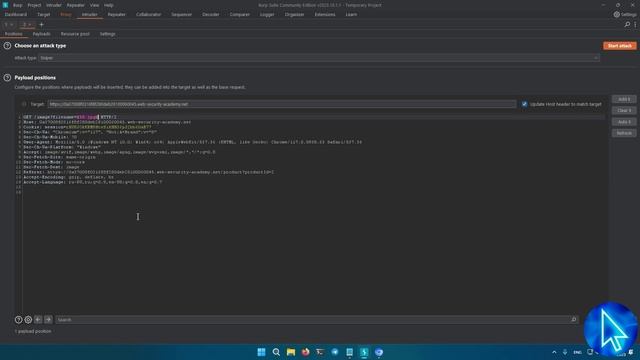Switch to the Extensions tab
640x360 pixels.
[x=325, y=14]
